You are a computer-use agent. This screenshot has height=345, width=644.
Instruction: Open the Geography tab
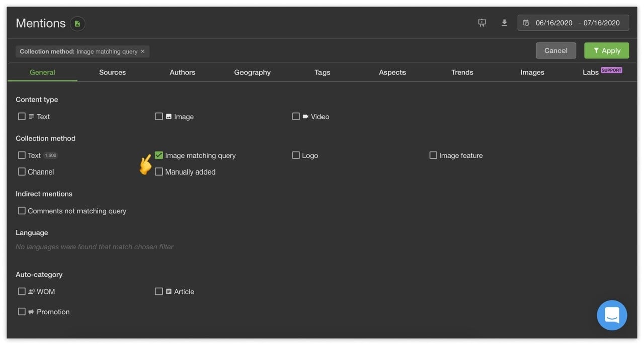252,72
